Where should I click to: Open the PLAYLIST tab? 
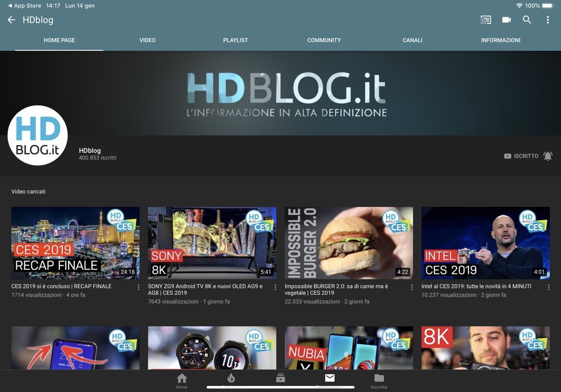[x=235, y=40]
